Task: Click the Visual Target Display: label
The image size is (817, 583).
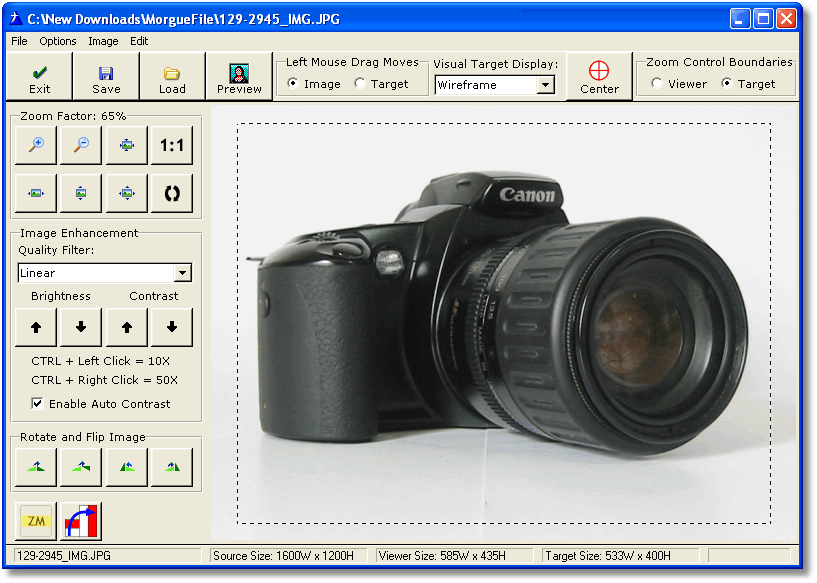Action: pyautogui.click(x=496, y=64)
